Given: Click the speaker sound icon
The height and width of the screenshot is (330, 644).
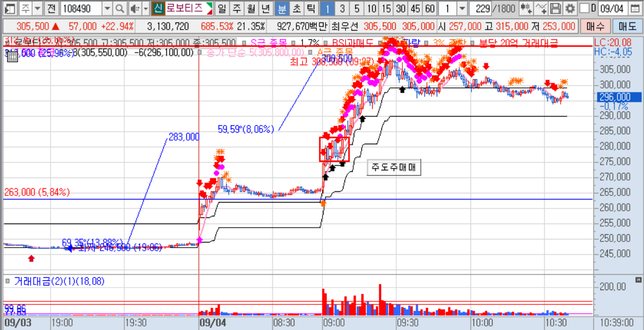Looking at the screenshot, I should pos(135,8).
